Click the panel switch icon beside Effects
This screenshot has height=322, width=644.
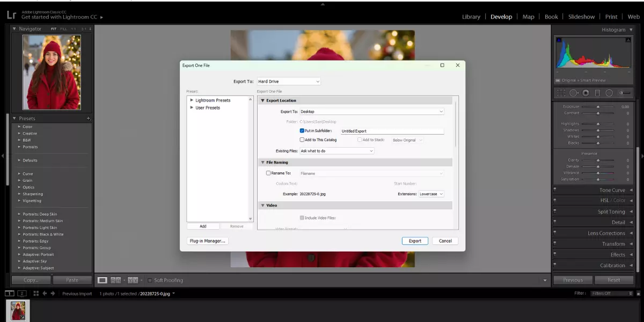click(554, 254)
